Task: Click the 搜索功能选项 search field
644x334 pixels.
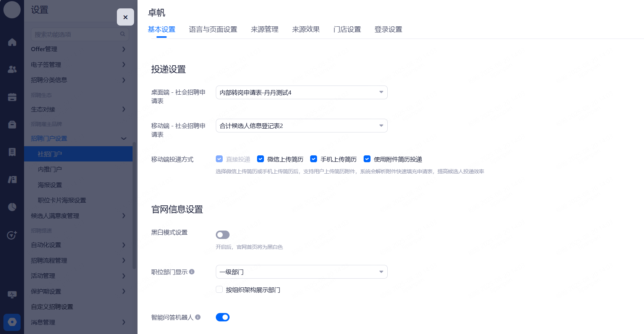Action: (76, 34)
